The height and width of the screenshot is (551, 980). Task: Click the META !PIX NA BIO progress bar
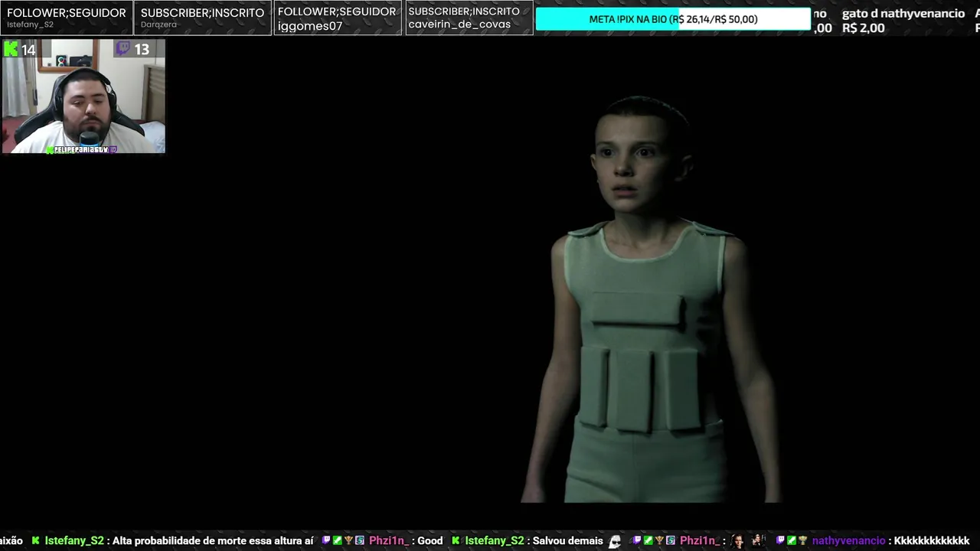[673, 19]
